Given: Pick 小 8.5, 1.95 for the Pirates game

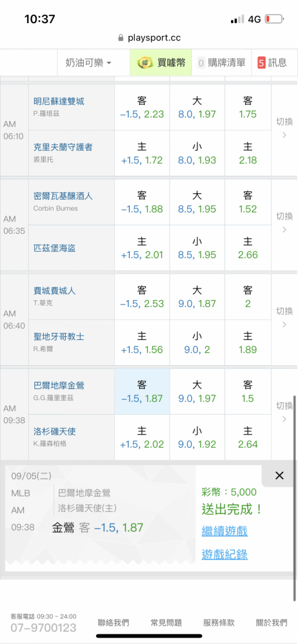Looking at the screenshot, I should pyautogui.click(x=197, y=248).
